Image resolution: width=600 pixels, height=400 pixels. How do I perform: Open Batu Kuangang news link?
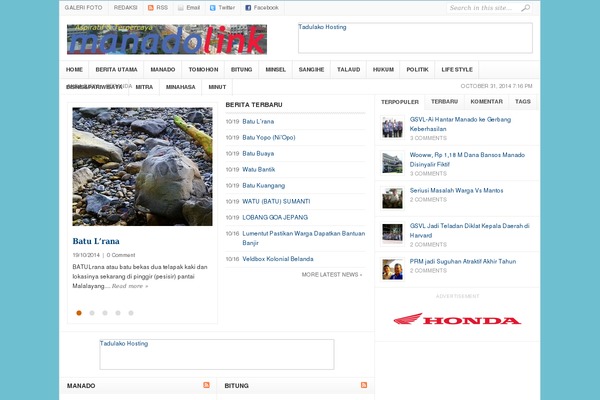click(x=264, y=186)
